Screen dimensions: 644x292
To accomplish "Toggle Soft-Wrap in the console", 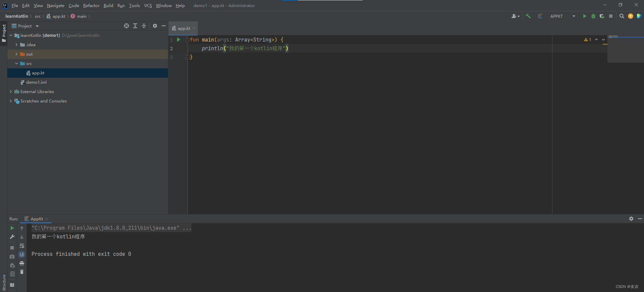I will tap(22, 245).
